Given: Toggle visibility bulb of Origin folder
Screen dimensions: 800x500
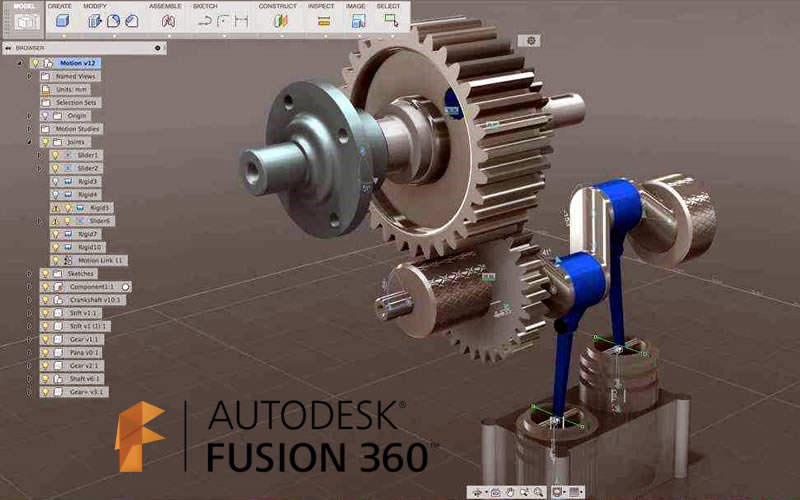Looking at the screenshot, I should pyautogui.click(x=45, y=116).
